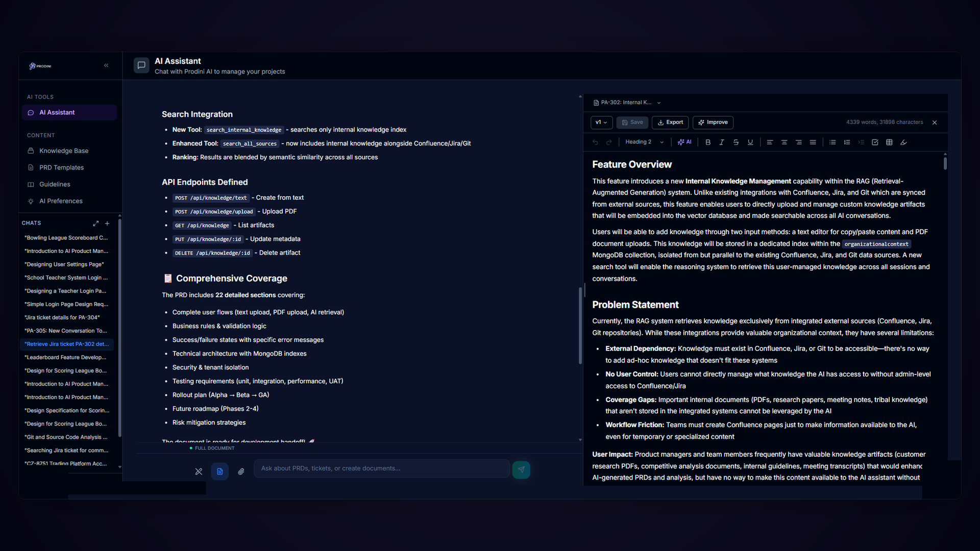The width and height of the screenshot is (980, 551).
Task: Open the v1 version dropdown
Action: pyautogui.click(x=602, y=122)
